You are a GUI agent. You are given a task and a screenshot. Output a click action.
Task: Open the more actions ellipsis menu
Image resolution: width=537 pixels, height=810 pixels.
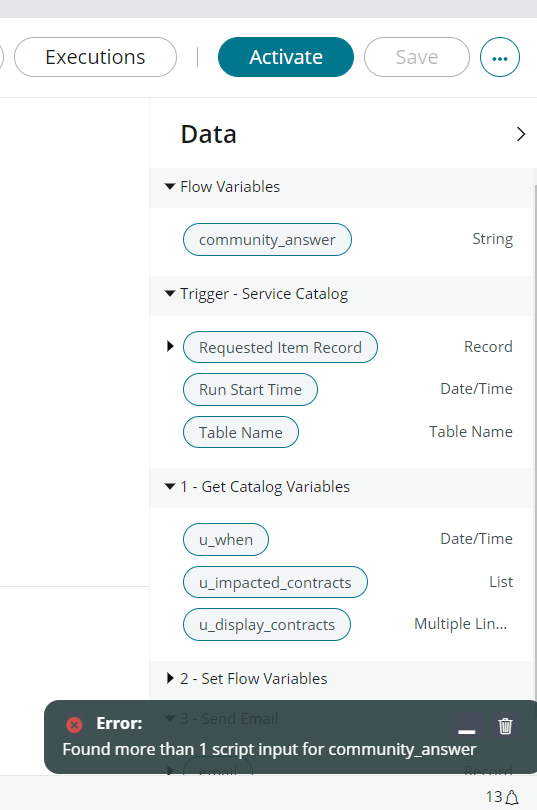(x=499, y=57)
